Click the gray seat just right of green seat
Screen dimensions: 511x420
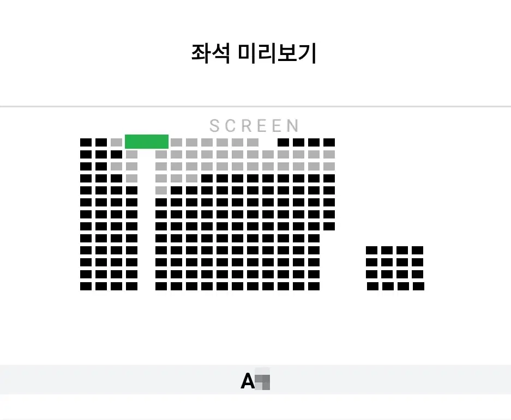click(176, 142)
